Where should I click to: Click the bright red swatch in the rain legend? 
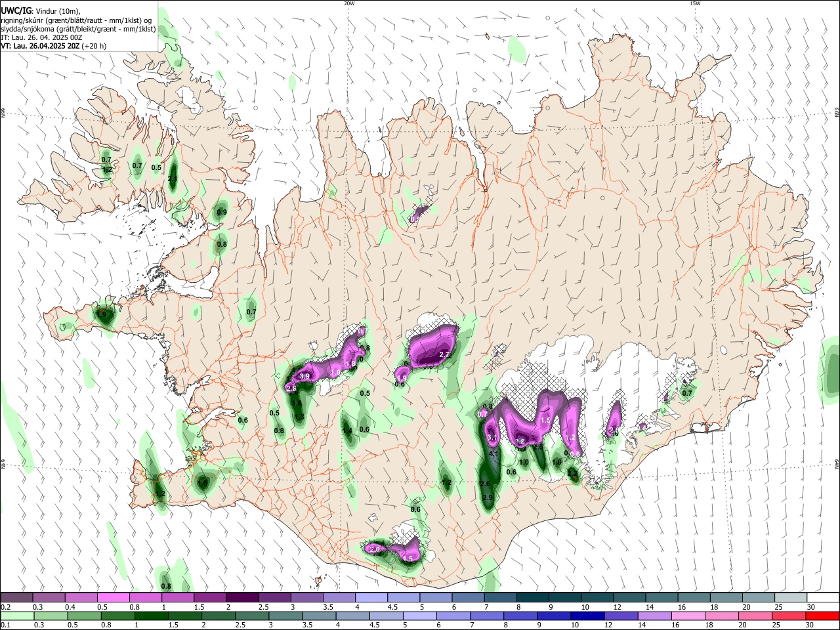point(822,616)
